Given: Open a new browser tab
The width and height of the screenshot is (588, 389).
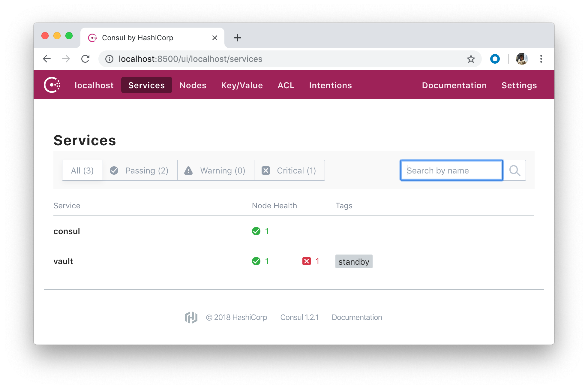Looking at the screenshot, I should point(238,38).
